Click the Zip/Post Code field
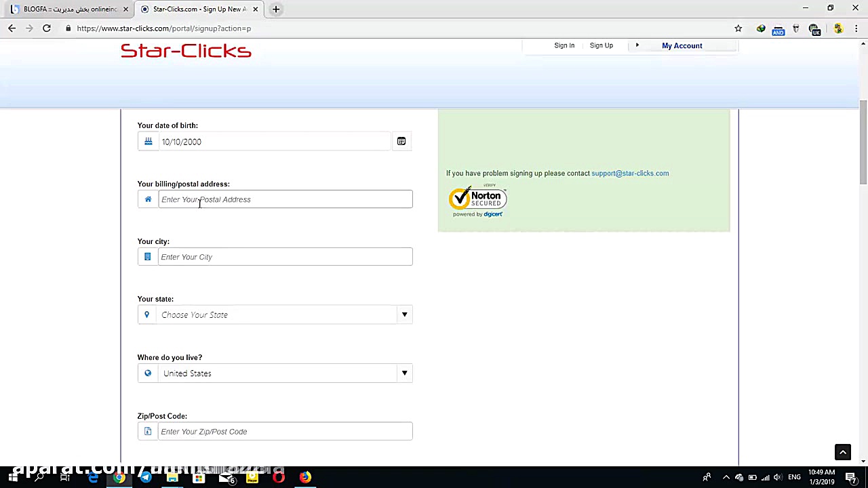The image size is (868, 488). coord(285,431)
